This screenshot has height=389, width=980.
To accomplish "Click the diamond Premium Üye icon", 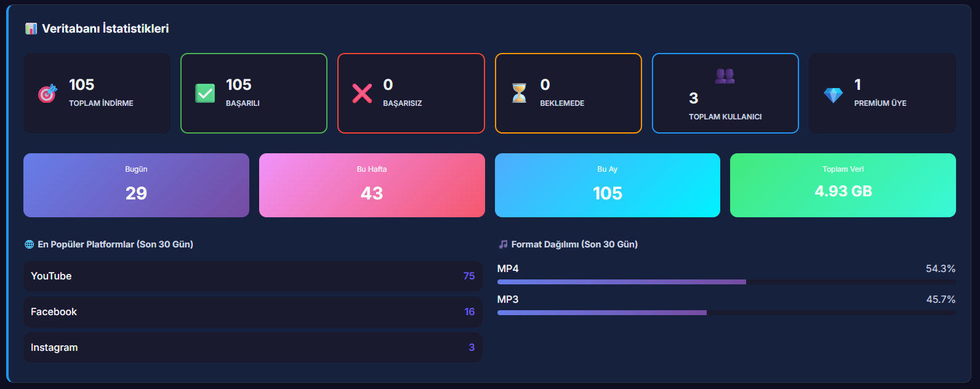I will (833, 95).
